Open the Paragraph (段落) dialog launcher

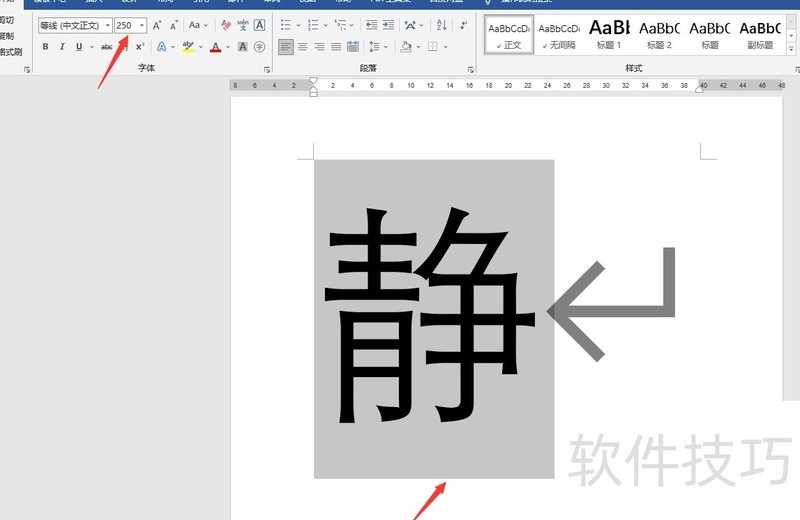tap(470, 69)
